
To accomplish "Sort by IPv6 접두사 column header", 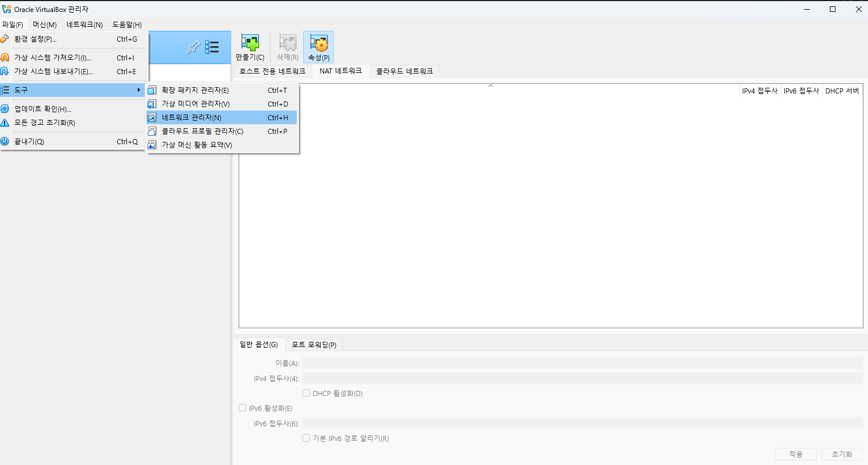I will (x=801, y=91).
